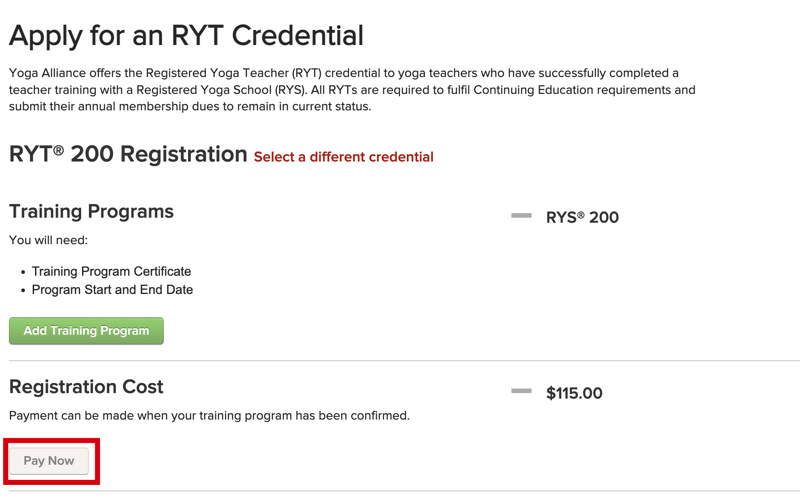Click the Training Program Certificate list item

coord(111,271)
